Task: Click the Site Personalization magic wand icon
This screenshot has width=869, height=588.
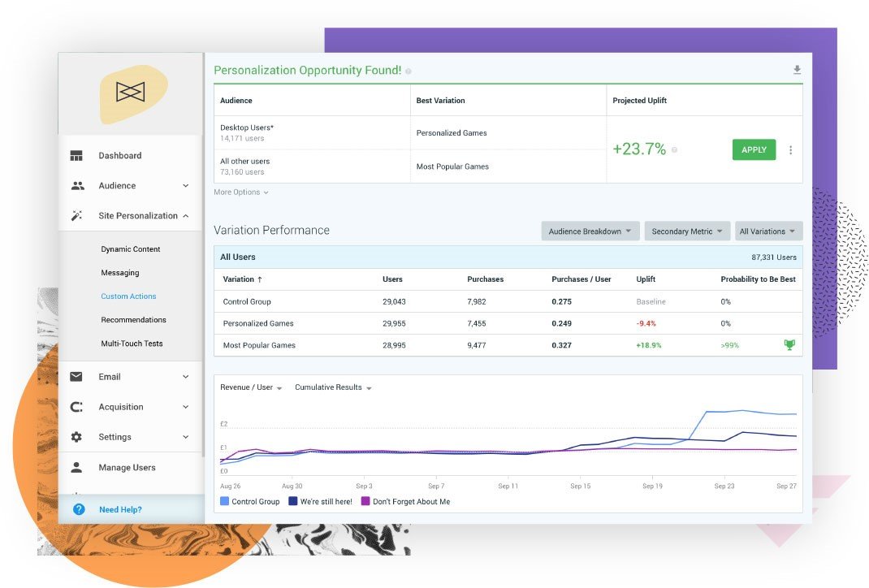Action: pyautogui.click(x=76, y=215)
